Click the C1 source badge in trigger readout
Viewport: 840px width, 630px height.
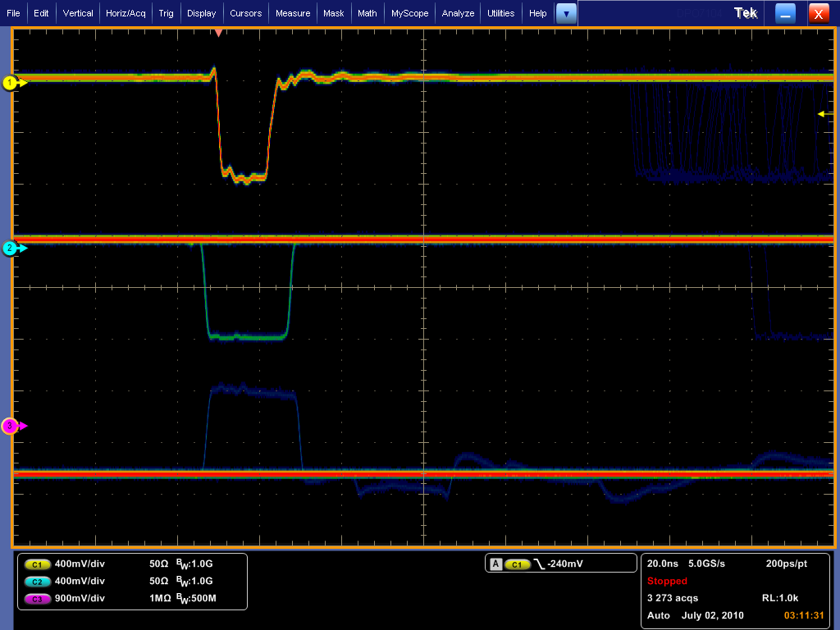[x=517, y=564]
